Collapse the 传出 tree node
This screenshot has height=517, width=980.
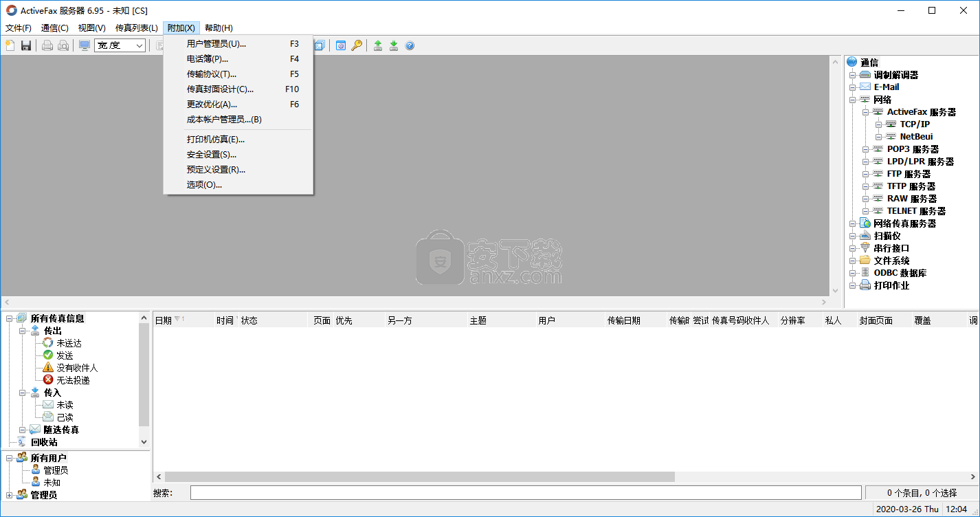23,331
